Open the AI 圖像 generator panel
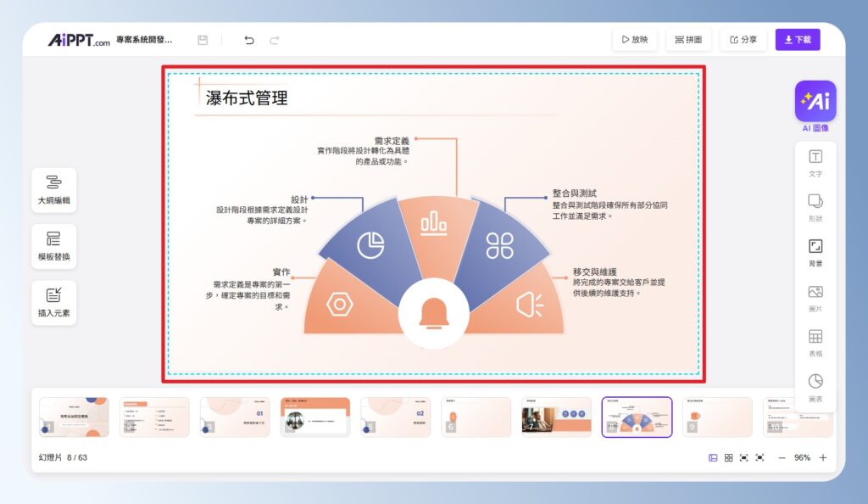The height and width of the screenshot is (504, 868). 815,100
